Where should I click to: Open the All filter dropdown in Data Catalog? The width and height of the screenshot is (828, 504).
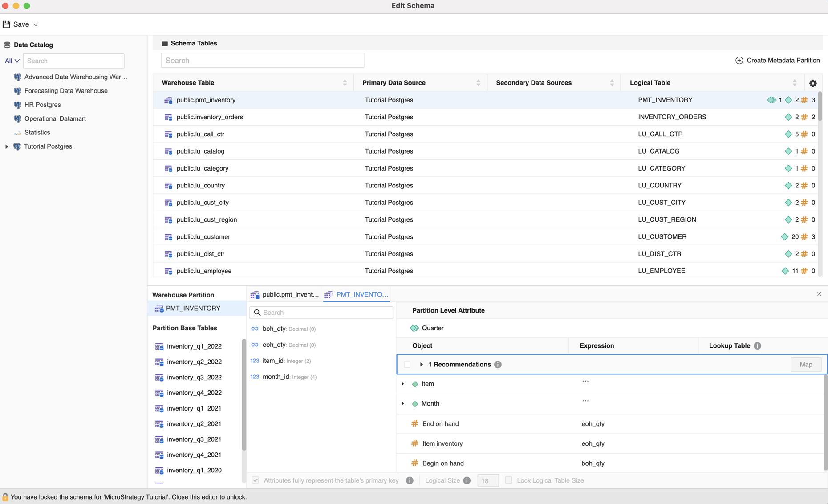pos(12,61)
